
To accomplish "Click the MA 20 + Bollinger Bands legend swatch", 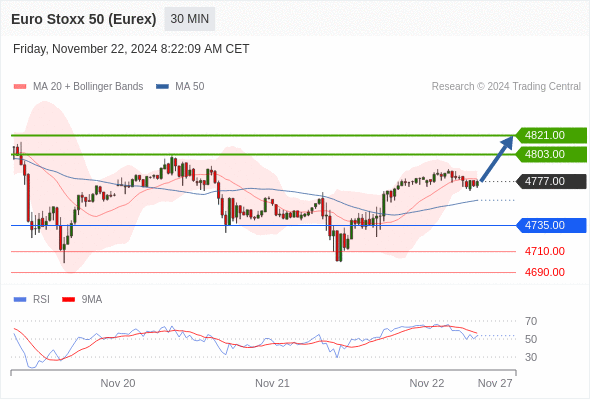I will (20, 87).
